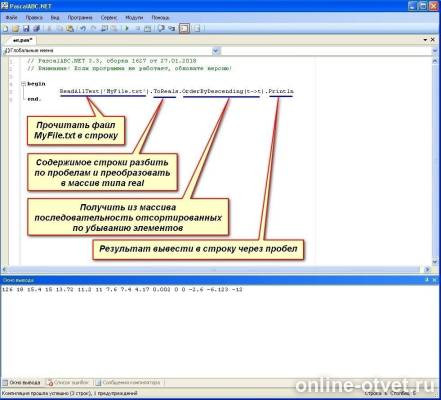Click the Save All toolbar icon
The width and height of the screenshot is (441, 400).
pyautogui.click(x=36, y=29)
